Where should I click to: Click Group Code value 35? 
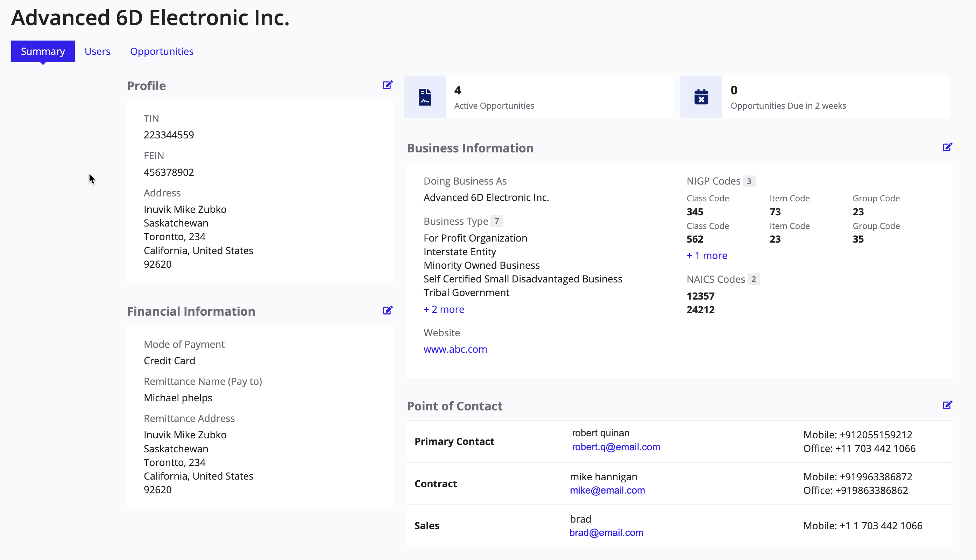click(x=858, y=239)
